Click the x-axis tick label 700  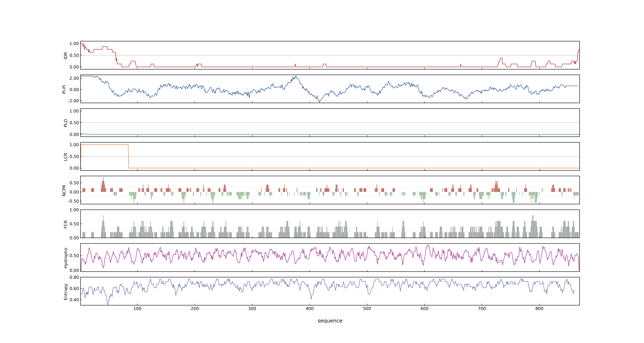[x=482, y=309]
